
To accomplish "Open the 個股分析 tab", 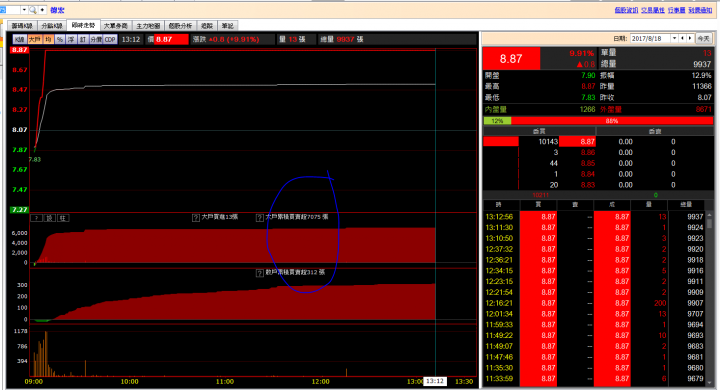I will point(180,26).
